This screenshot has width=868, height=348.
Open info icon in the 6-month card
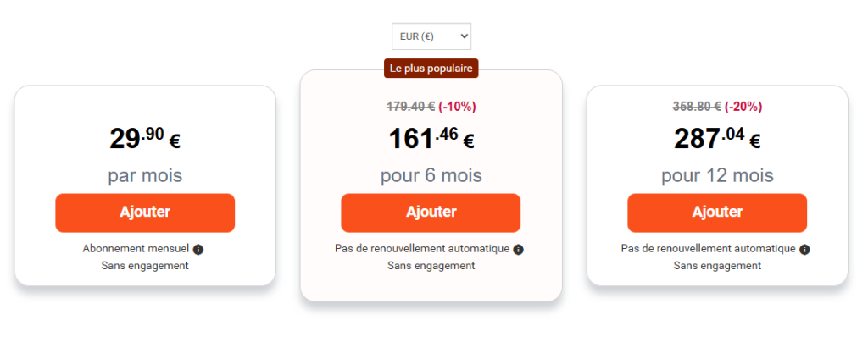tap(519, 250)
